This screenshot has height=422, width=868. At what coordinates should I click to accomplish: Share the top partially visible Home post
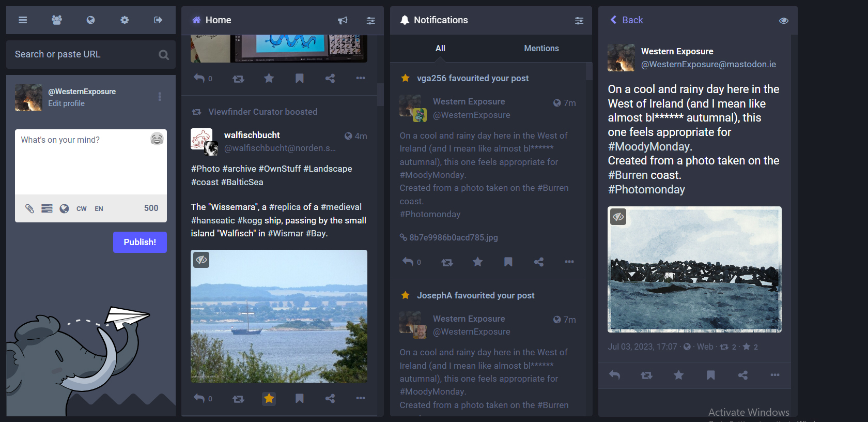coord(330,78)
